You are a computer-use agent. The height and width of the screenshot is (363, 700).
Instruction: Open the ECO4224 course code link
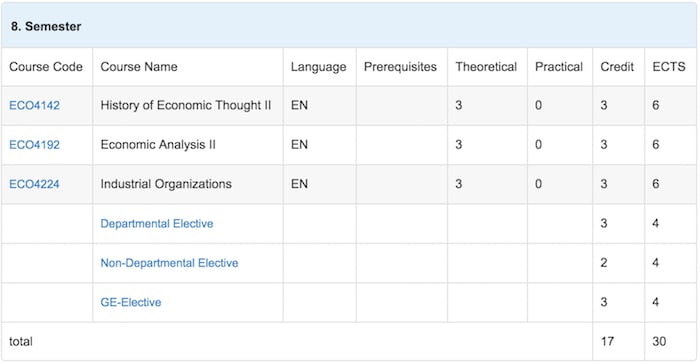(34, 184)
